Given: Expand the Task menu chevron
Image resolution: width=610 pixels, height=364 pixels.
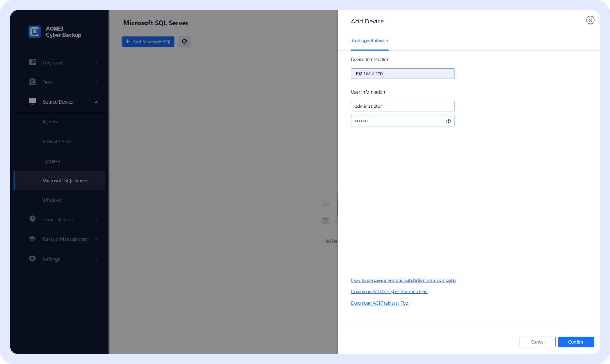Looking at the screenshot, I should tap(96, 82).
